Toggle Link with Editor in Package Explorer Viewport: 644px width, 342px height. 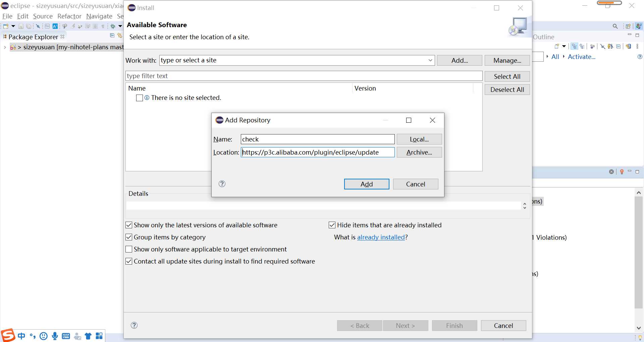(x=119, y=36)
